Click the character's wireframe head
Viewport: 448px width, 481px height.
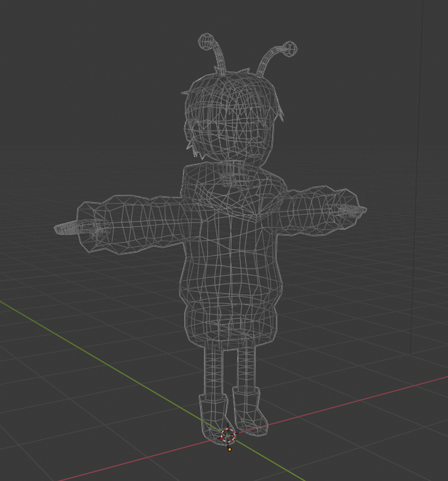pyautogui.click(x=231, y=118)
